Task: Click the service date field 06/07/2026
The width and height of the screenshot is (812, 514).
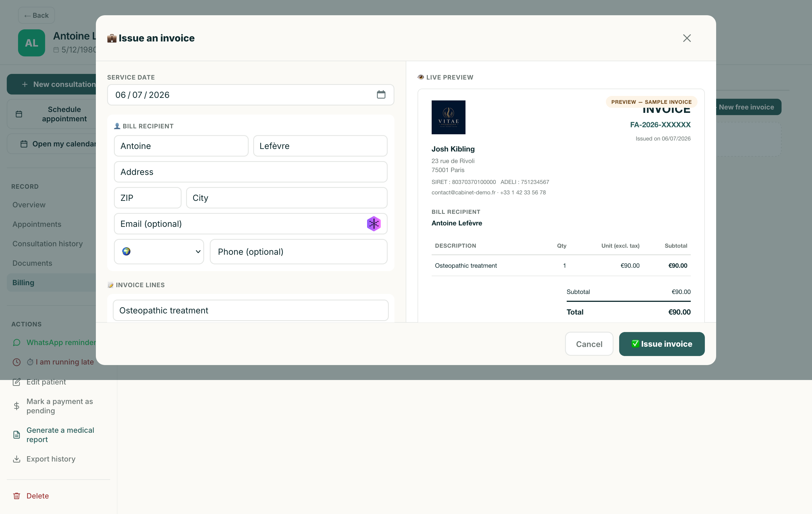Action: [251, 95]
